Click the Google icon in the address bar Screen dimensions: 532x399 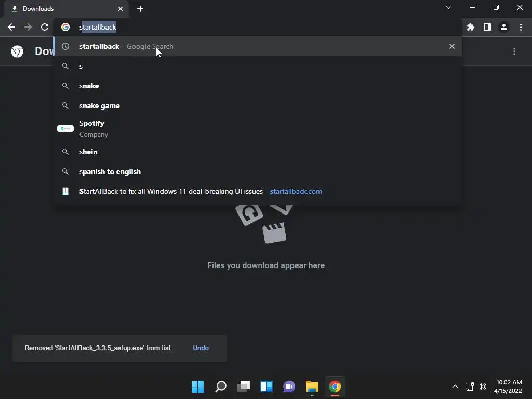(x=65, y=27)
